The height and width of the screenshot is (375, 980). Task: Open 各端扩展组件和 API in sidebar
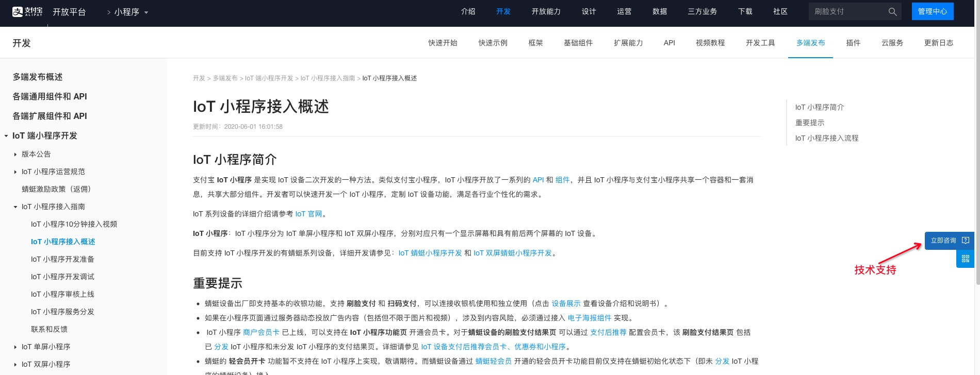pos(50,116)
